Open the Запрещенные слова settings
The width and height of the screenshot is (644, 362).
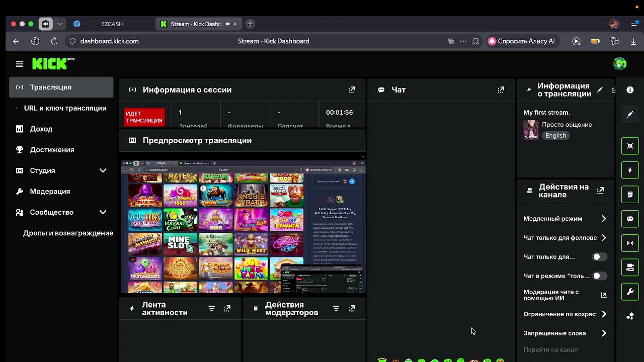point(565,333)
